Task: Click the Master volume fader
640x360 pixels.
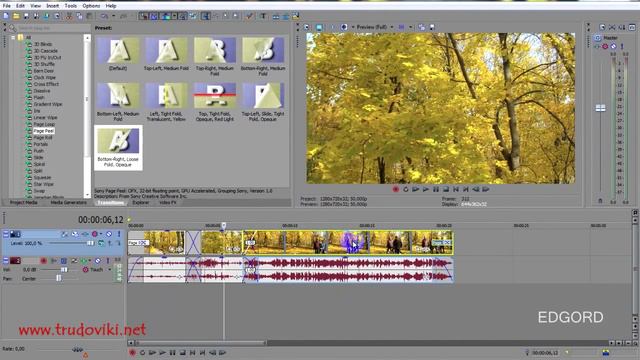Action: click(600, 108)
